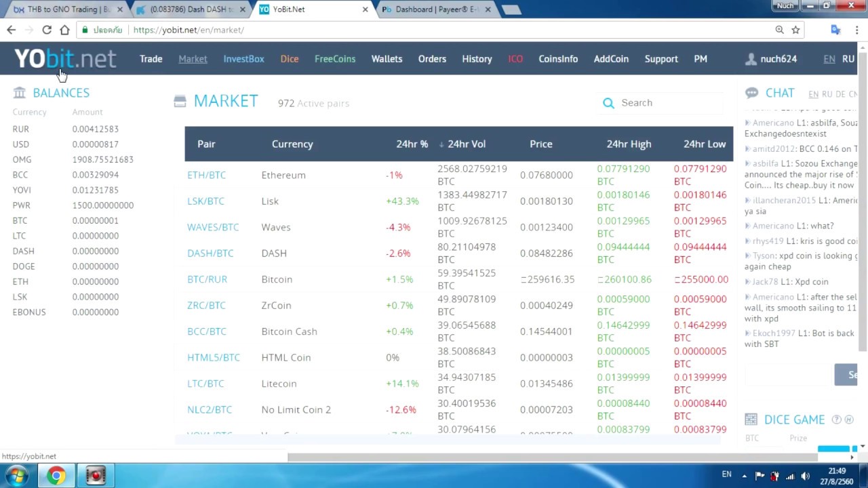The width and height of the screenshot is (868, 488).
Task: Open the CoinsInfo page
Action: [558, 59]
